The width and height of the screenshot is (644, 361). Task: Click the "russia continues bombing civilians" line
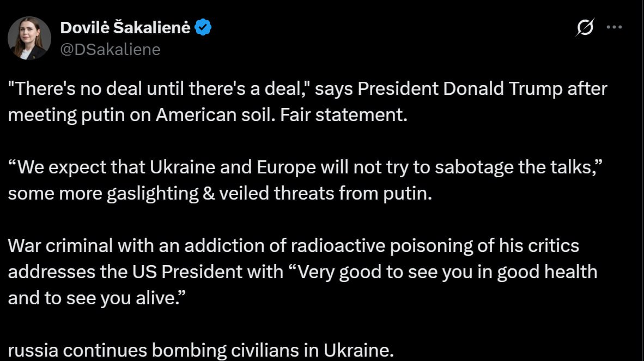click(x=201, y=351)
